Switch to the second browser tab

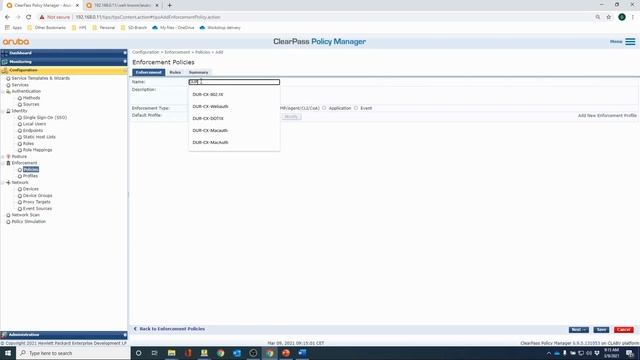(122, 5)
